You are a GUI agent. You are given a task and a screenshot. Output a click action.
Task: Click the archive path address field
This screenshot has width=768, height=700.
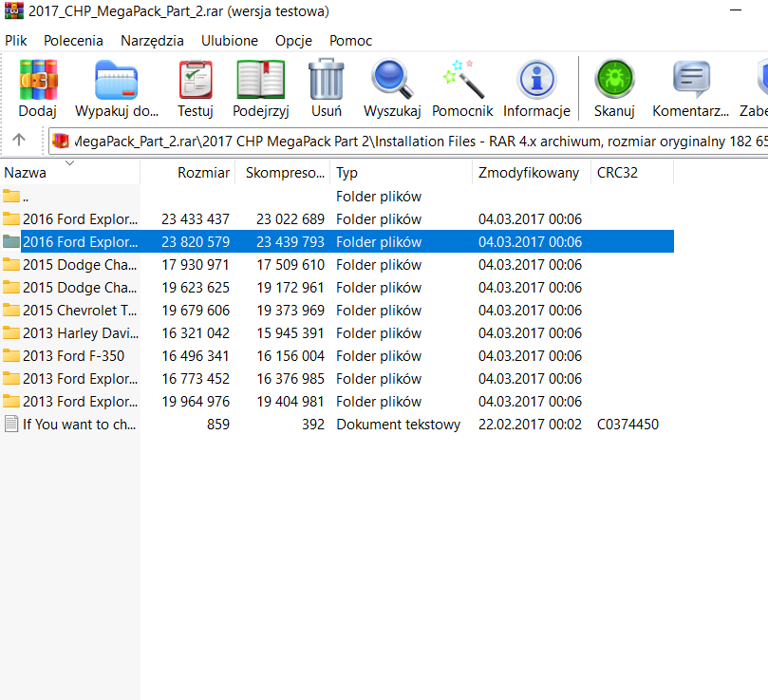[408, 142]
